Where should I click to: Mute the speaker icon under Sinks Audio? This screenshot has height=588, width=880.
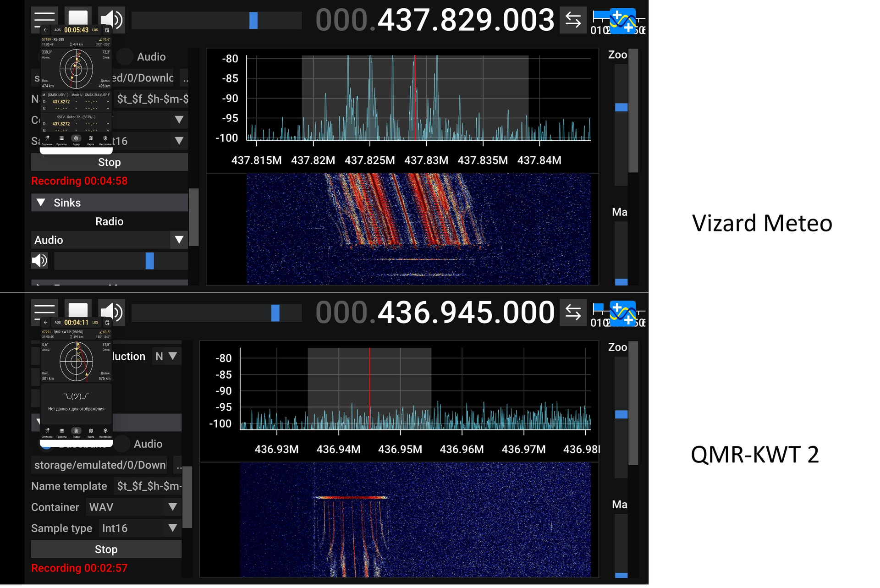39,261
